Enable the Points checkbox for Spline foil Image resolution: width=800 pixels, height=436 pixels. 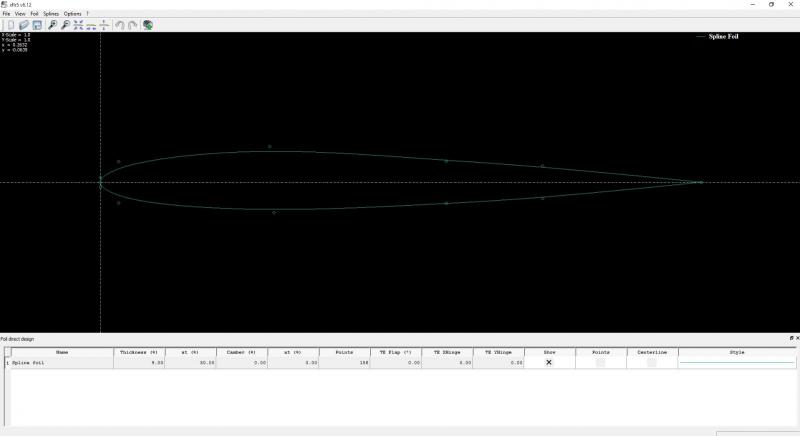[600, 362]
